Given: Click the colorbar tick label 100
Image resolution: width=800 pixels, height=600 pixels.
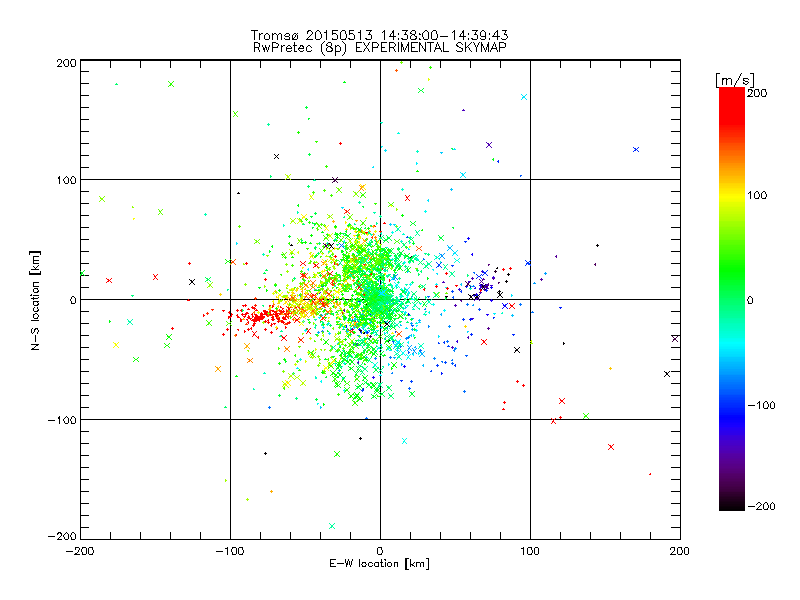Looking at the screenshot, I should coord(757,195).
